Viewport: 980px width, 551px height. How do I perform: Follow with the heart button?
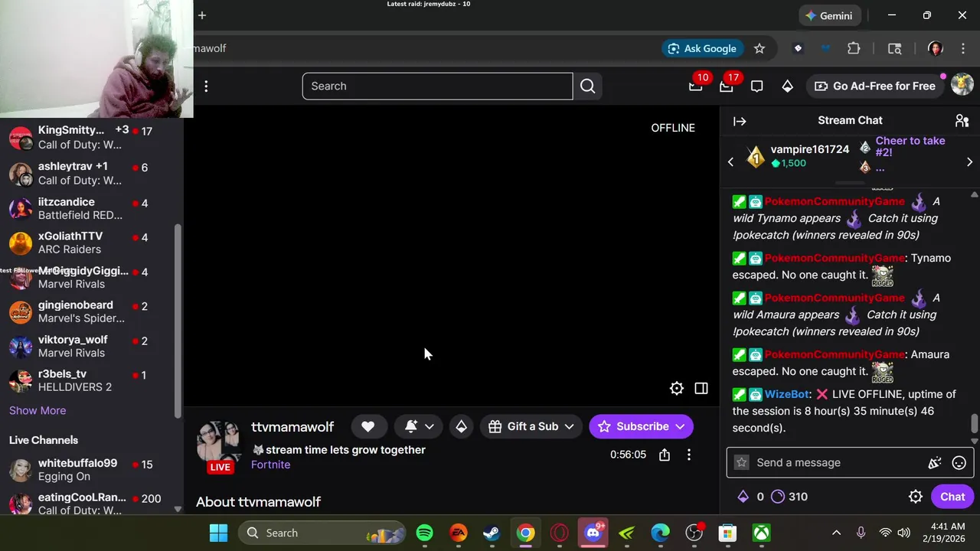[368, 426]
